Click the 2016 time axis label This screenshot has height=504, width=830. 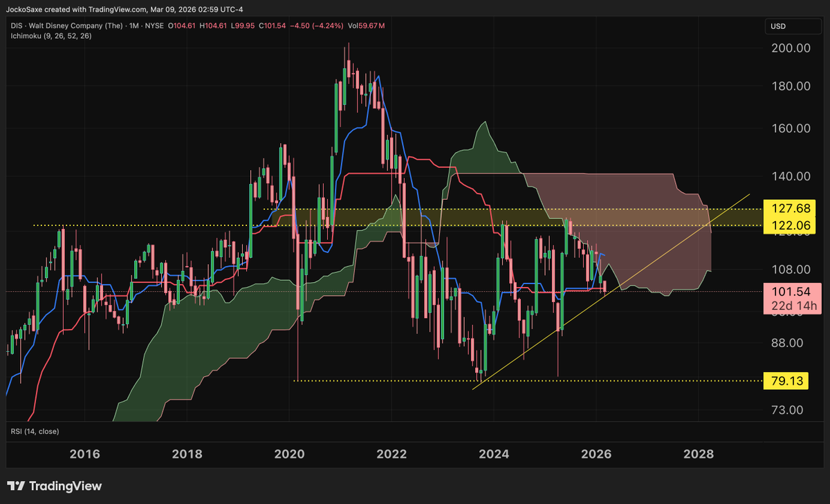(x=85, y=454)
